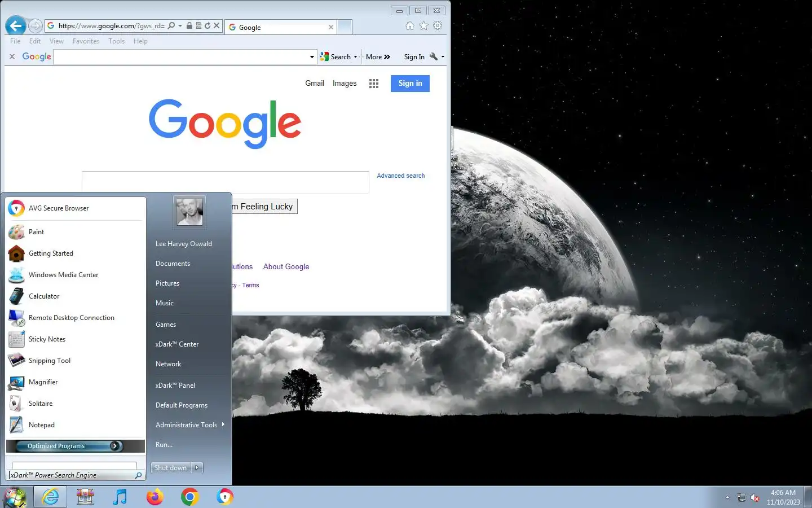Open the File menu
The height and width of the screenshot is (508, 812).
15,41
